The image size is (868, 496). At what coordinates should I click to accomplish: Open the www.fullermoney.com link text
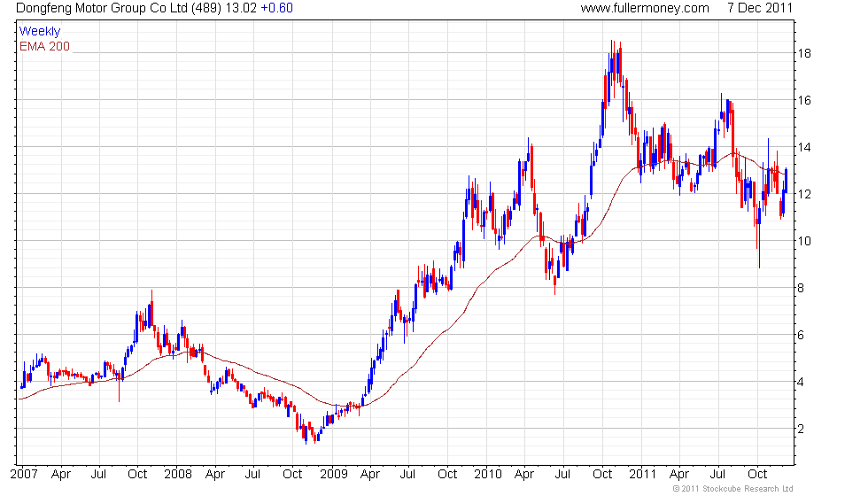pyautogui.click(x=645, y=8)
